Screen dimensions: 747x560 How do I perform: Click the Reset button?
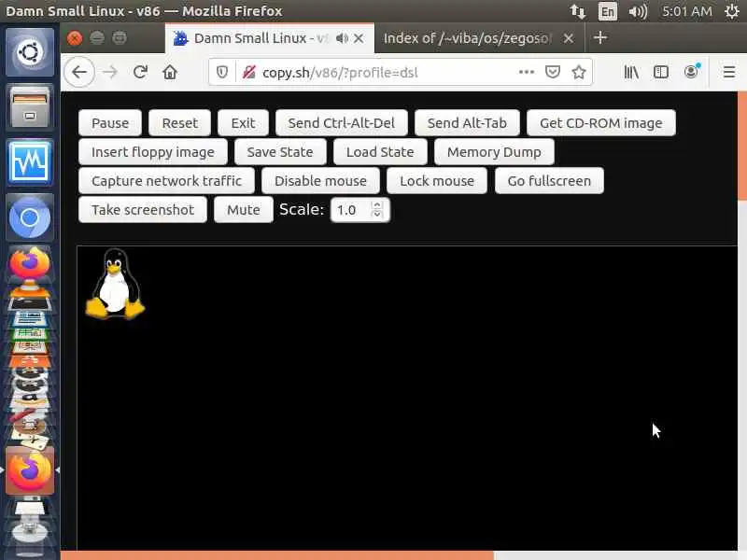pos(179,123)
